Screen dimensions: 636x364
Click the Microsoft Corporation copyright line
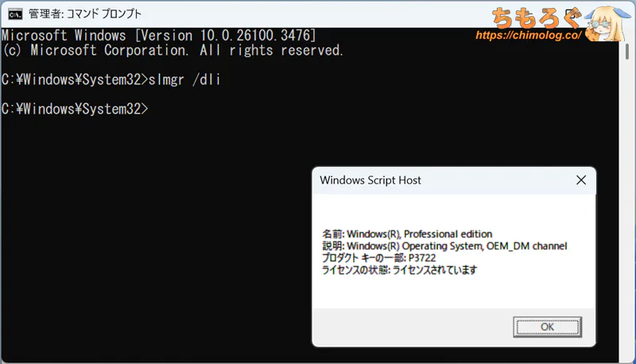point(173,51)
